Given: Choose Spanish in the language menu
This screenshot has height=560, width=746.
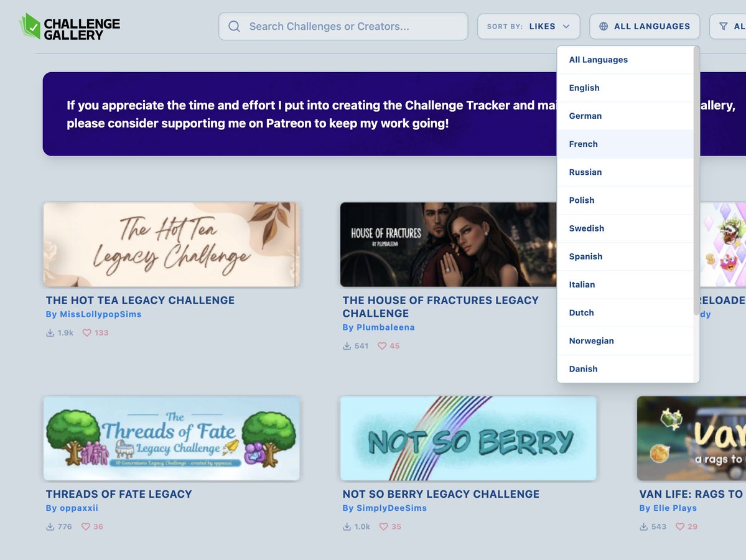Looking at the screenshot, I should (625, 256).
